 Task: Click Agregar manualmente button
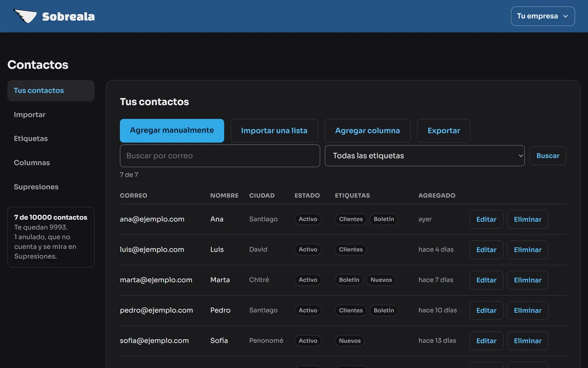coord(172,131)
